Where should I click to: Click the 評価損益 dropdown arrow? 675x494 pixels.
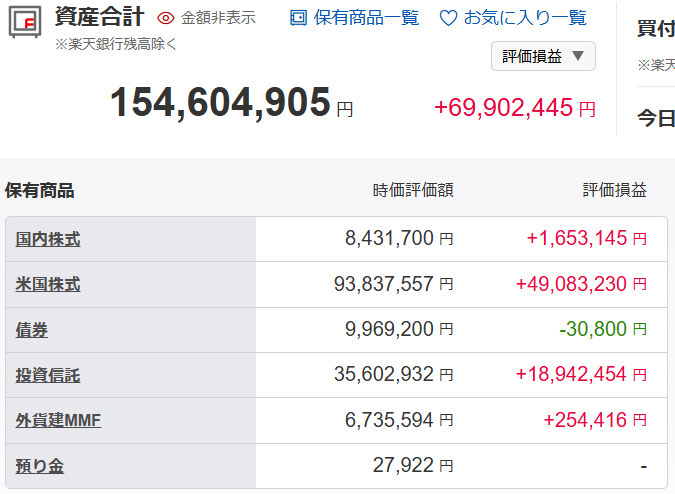click(578, 56)
